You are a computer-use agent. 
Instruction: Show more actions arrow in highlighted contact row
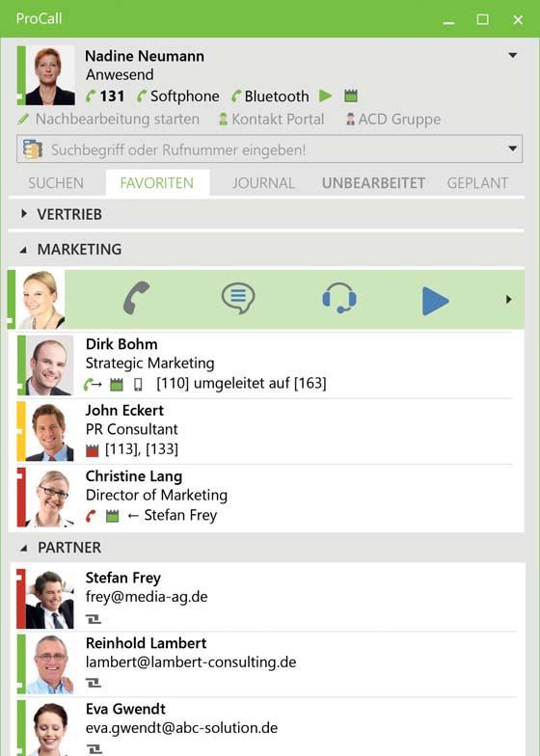coord(509,299)
